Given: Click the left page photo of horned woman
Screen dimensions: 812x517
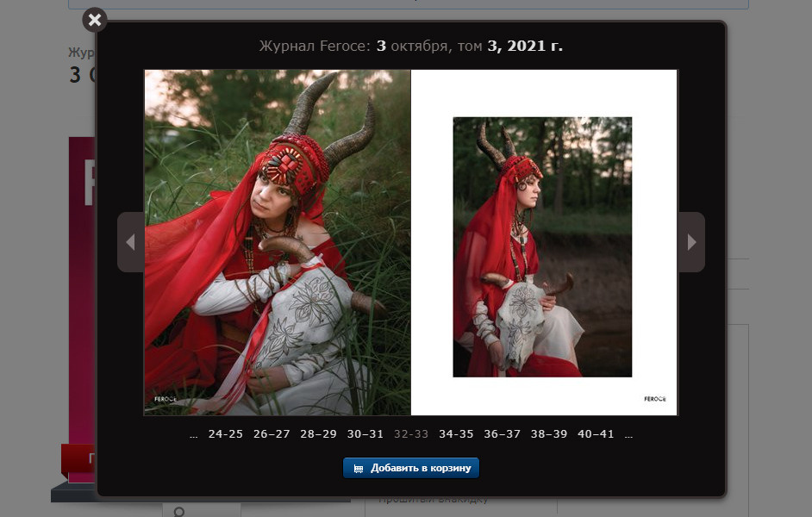Looking at the screenshot, I should (277, 242).
